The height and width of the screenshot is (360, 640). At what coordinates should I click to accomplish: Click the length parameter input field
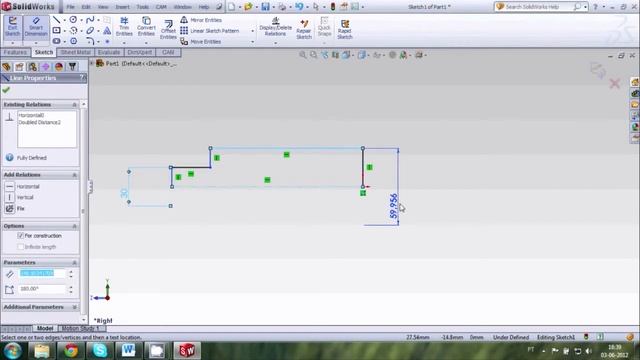tap(42, 273)
